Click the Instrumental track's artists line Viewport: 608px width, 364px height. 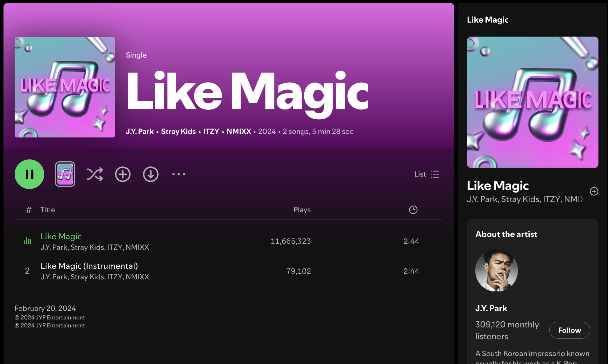[95, 277]
